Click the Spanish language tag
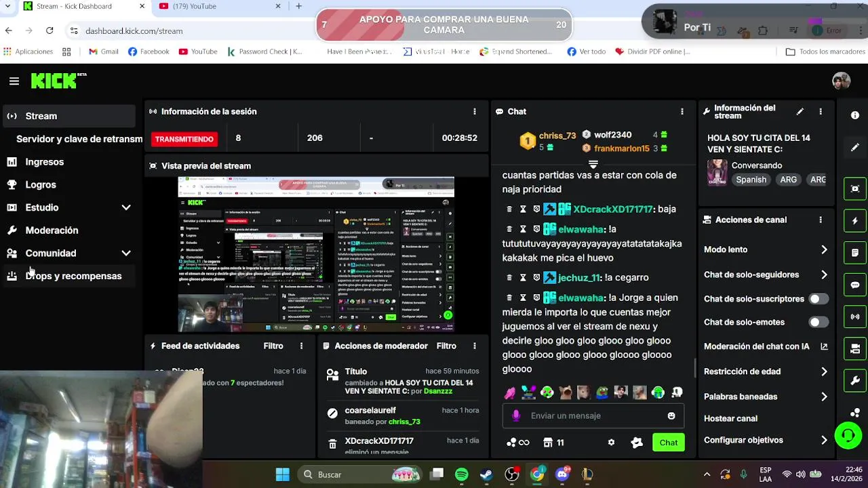868x488 pixels. pyautogui.click(x=751, y=180)
